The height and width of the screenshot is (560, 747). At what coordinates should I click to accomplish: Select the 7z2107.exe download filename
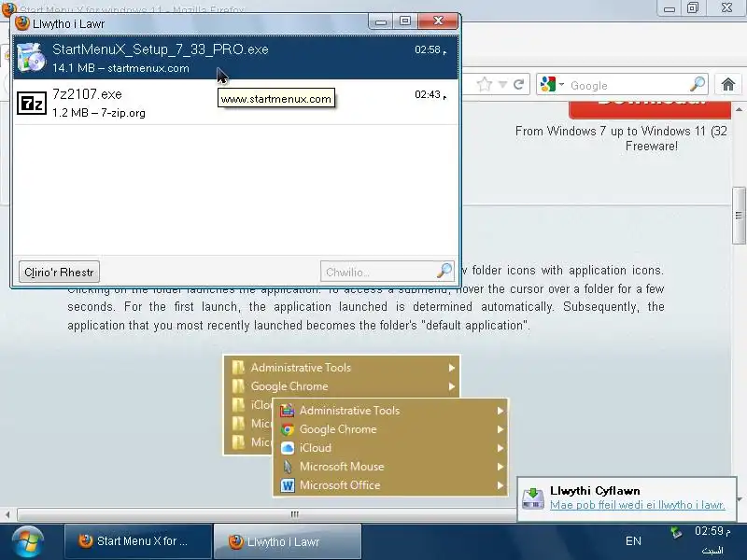coord(87,94)
